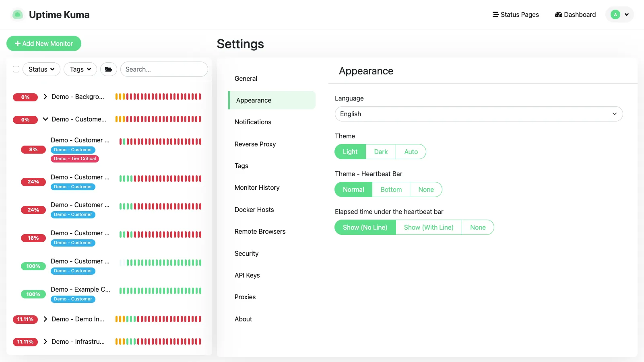Open Notifications settings
This screenshot has width=644, height=362.
pyautogui.click(x=272, y=122)
